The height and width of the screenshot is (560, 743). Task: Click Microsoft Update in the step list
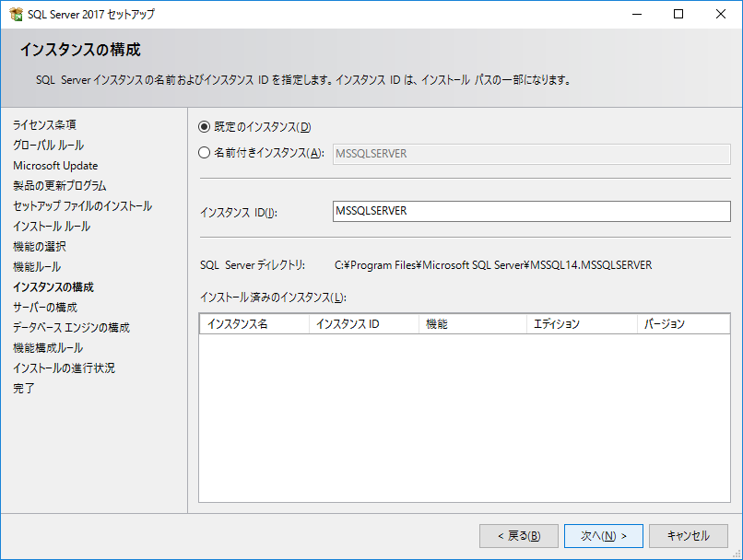coord(55,166)
